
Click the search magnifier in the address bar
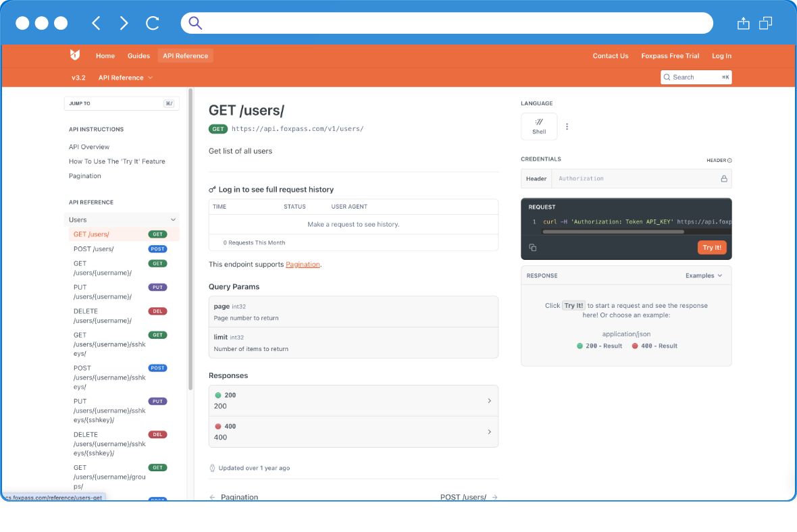pos(195,22)
